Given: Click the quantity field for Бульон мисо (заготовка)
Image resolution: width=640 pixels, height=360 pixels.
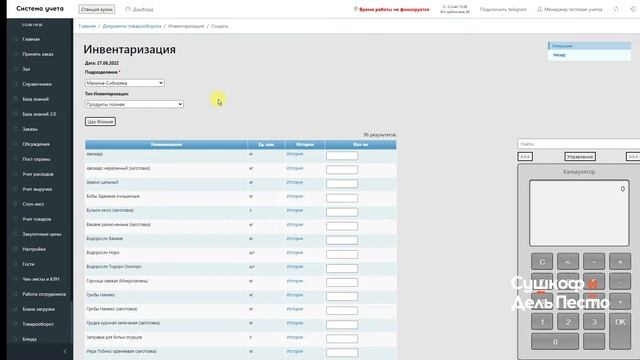Looking at the screenshot, I should [342, 212].
